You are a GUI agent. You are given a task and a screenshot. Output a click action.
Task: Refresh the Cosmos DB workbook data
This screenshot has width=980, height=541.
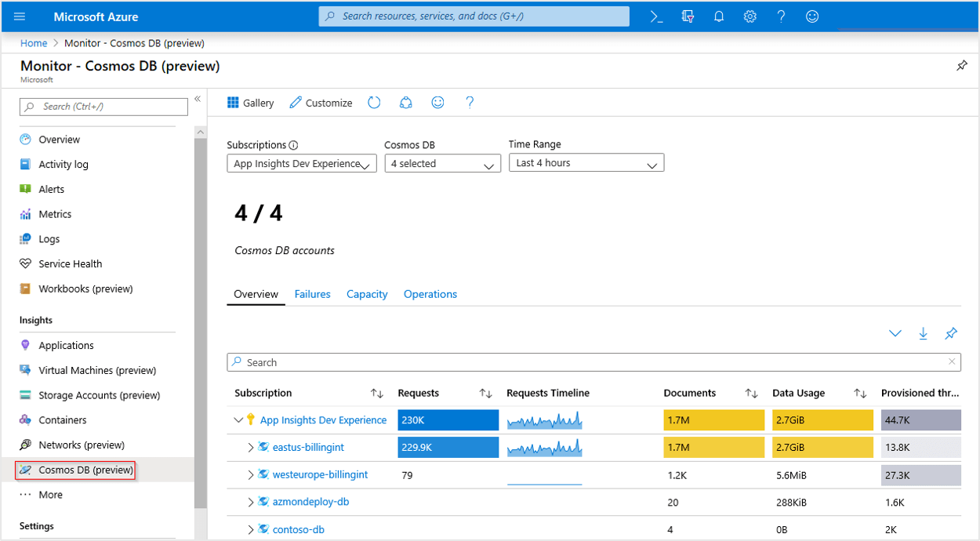(x=374, y=102)
